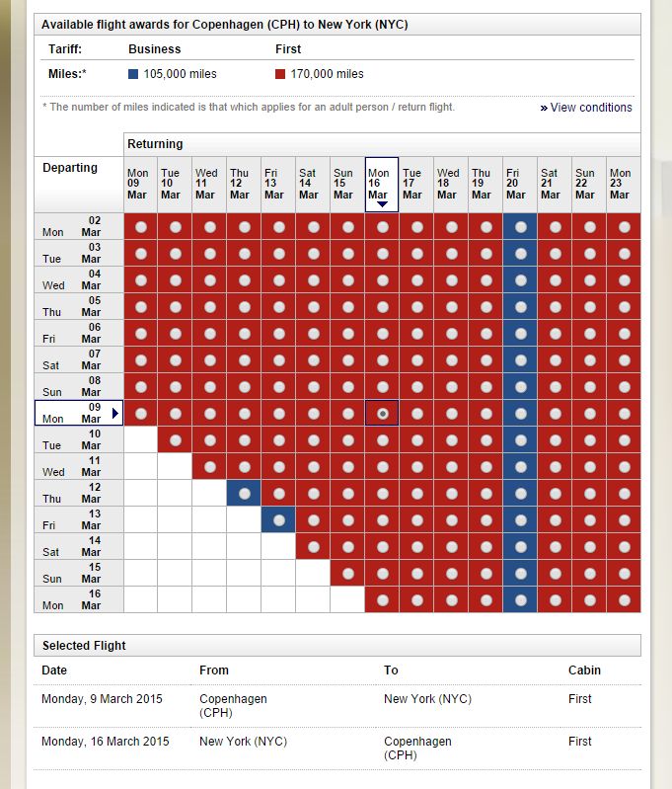Click the blue Business legend square
672x789 pixels.
(x=133, y=74)
